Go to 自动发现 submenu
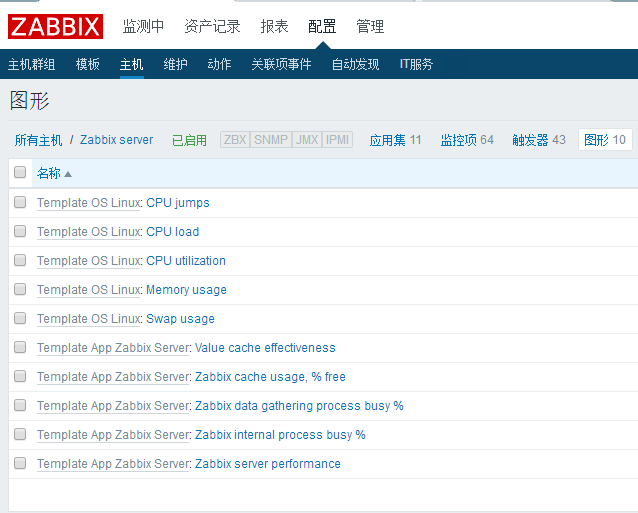This screenshot has height=513, width=638. [356, 64]
